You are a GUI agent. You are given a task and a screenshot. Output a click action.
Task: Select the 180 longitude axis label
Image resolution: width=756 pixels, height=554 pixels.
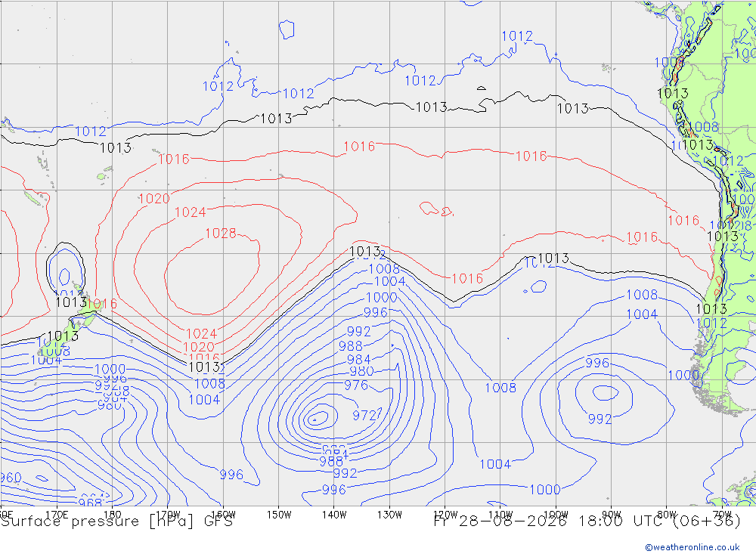(x=113, y=515)
